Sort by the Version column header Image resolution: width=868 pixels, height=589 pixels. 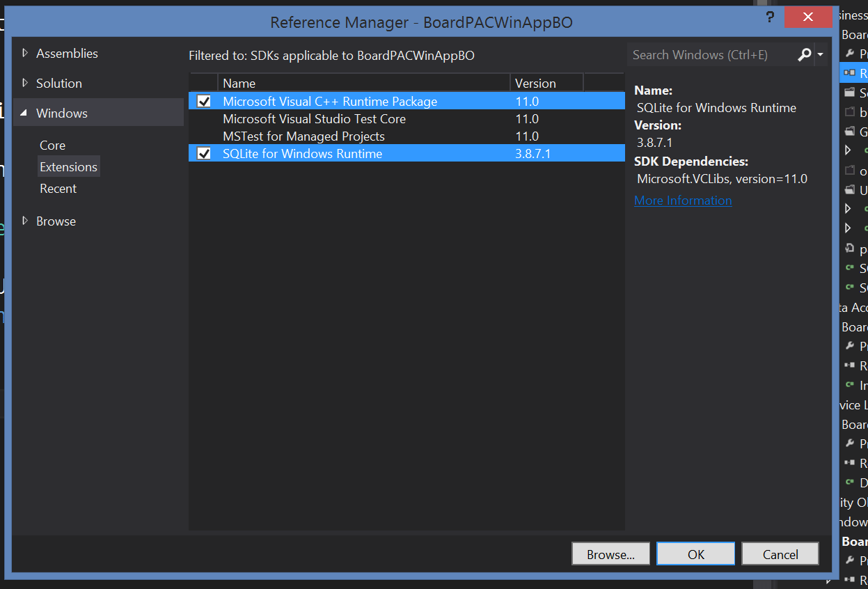546,83
